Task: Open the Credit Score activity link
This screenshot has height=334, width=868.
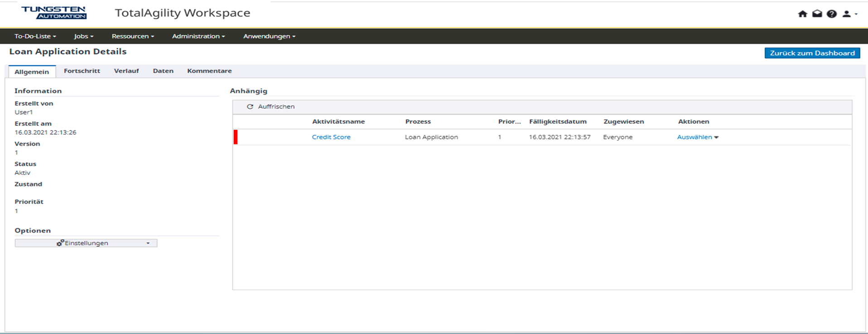Action: click(x=331, y=137)
